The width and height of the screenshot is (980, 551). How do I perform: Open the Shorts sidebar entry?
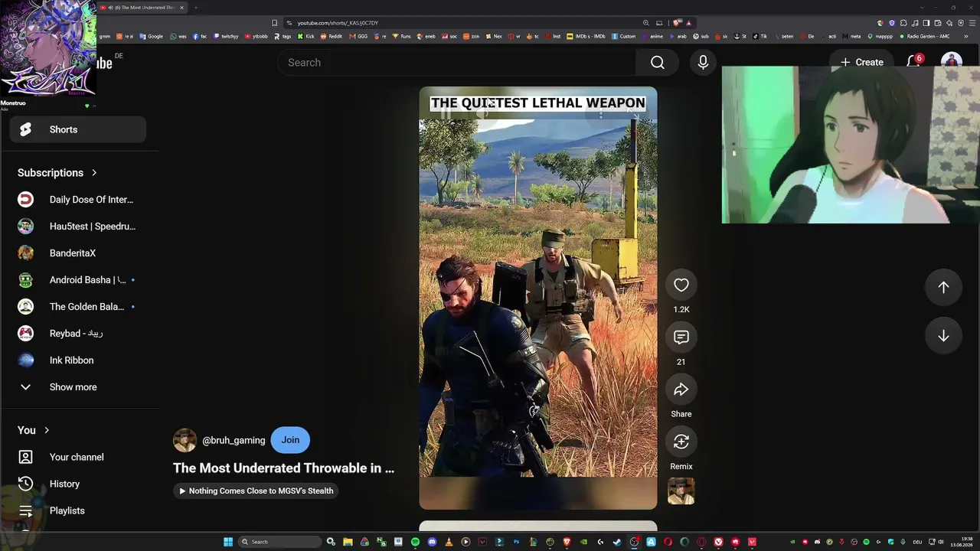[x=78, y=129]
